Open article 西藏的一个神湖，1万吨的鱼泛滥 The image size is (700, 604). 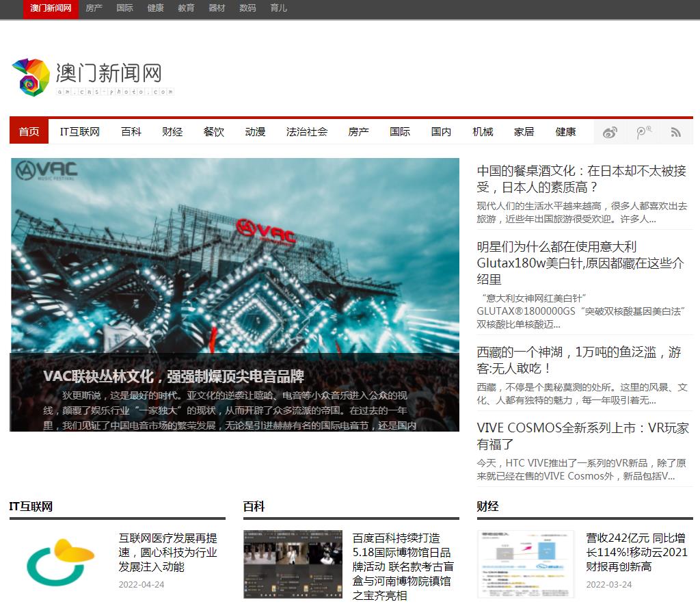click(x=579, y=360)
